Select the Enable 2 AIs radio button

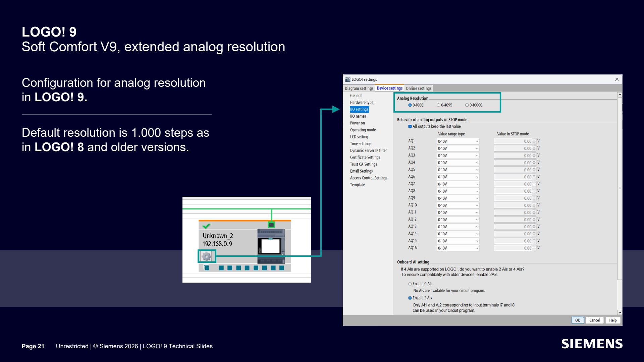[x=410, y=298]
